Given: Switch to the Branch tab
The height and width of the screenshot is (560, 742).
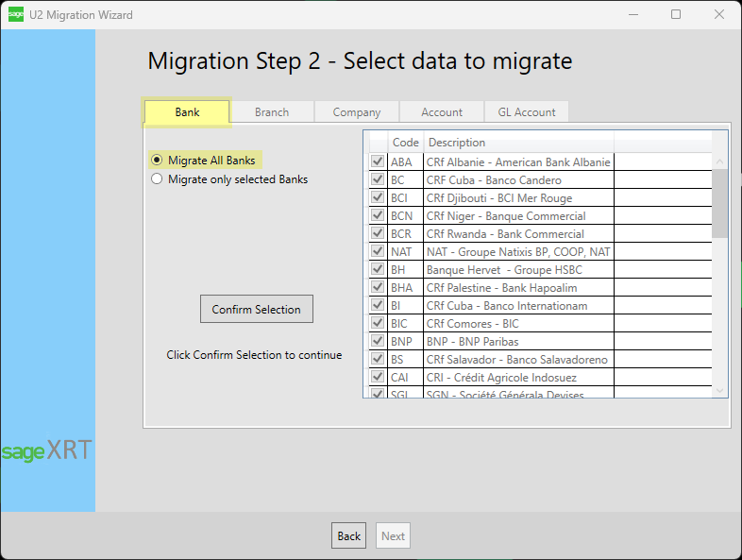Looking at the screenshot, I should (x=272, y=112).
